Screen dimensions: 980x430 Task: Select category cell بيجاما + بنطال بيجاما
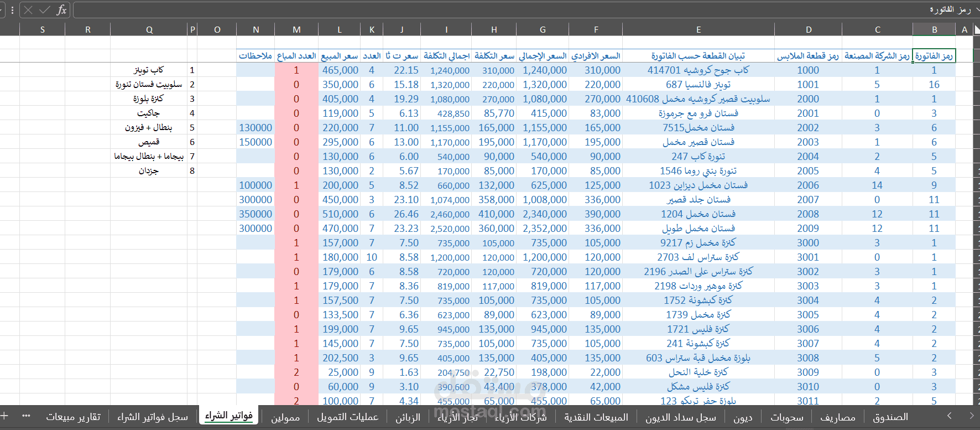(x=149, y=157)
